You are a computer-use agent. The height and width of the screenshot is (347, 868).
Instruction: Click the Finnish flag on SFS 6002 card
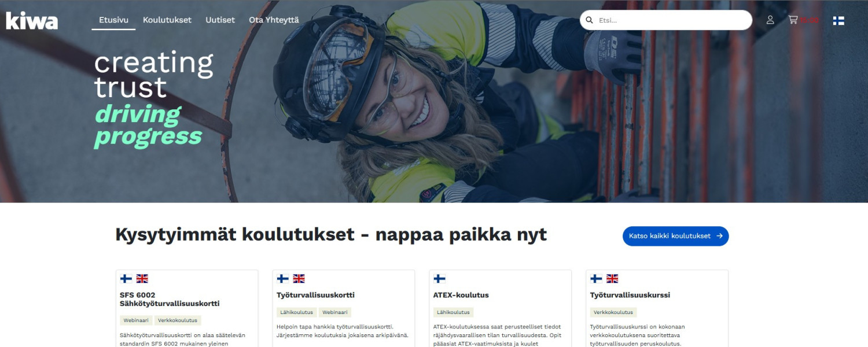(x=126, y=279)
